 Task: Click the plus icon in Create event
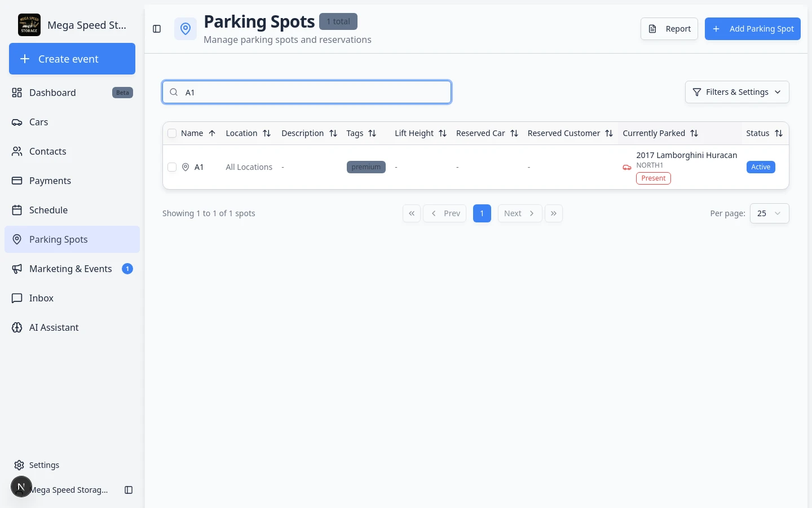tap(25, 59)
